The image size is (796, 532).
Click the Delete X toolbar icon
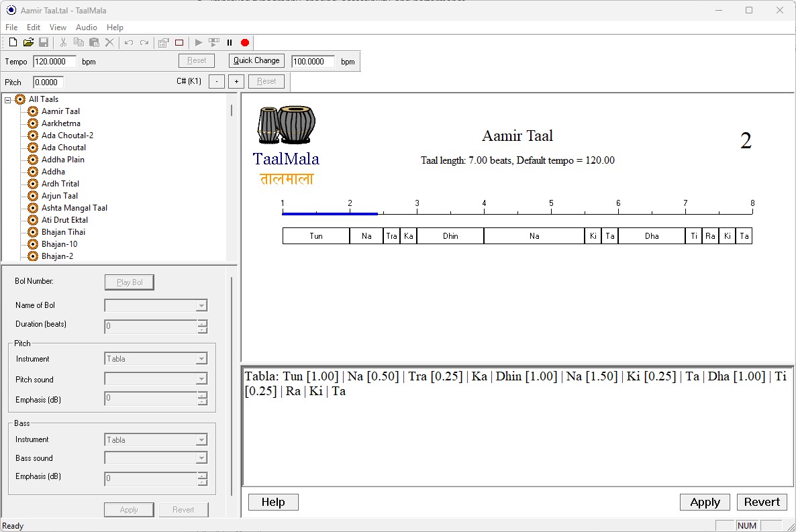tap(109, 43)
